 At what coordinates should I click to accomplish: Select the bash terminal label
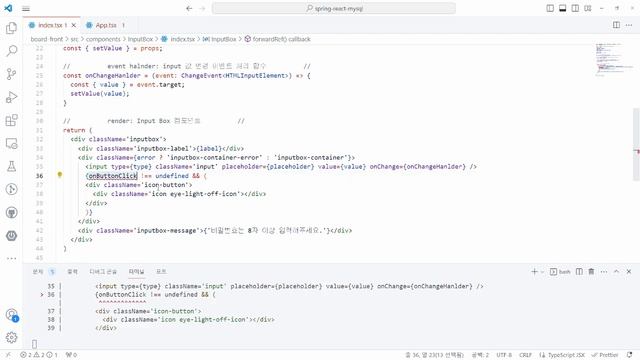560,272
